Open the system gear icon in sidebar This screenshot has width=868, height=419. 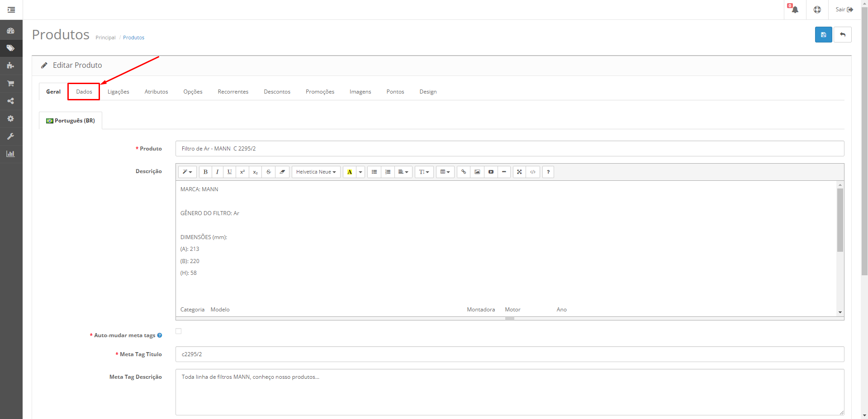(10, 118)
